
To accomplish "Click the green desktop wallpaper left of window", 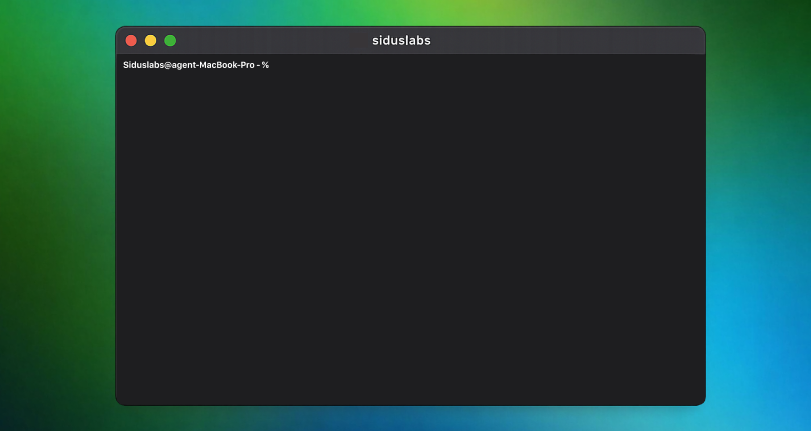I will point(55,200).
